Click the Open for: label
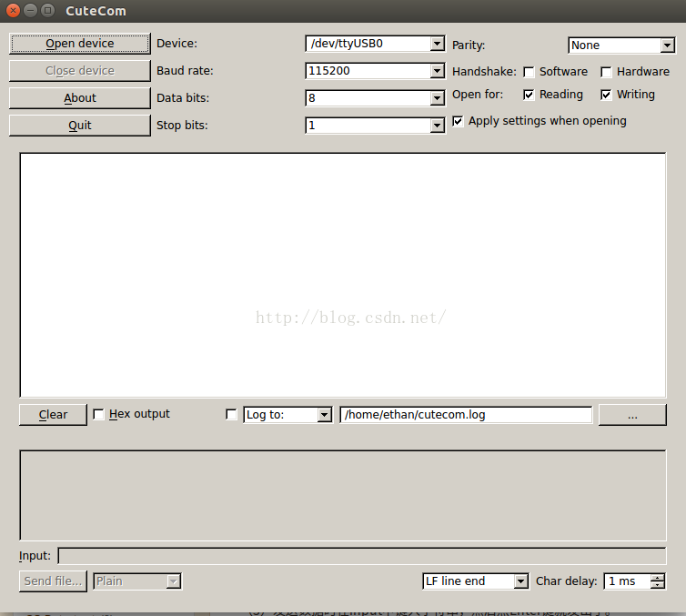 coord(478,95)
